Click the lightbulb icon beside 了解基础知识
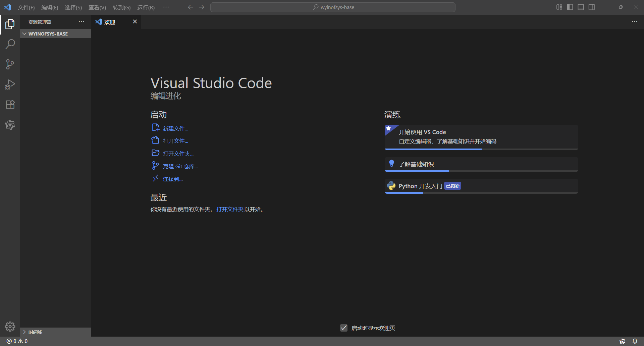644x346 pixels. 391,164
